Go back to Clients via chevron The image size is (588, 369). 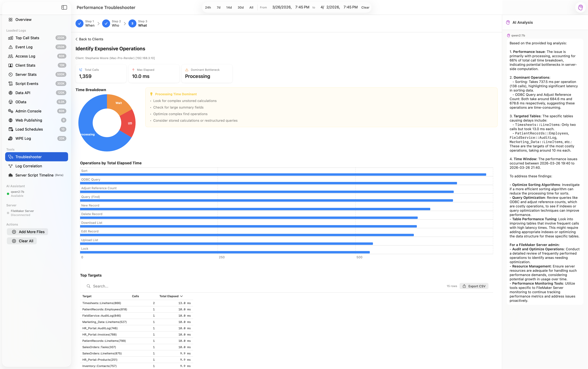point(77,39)
